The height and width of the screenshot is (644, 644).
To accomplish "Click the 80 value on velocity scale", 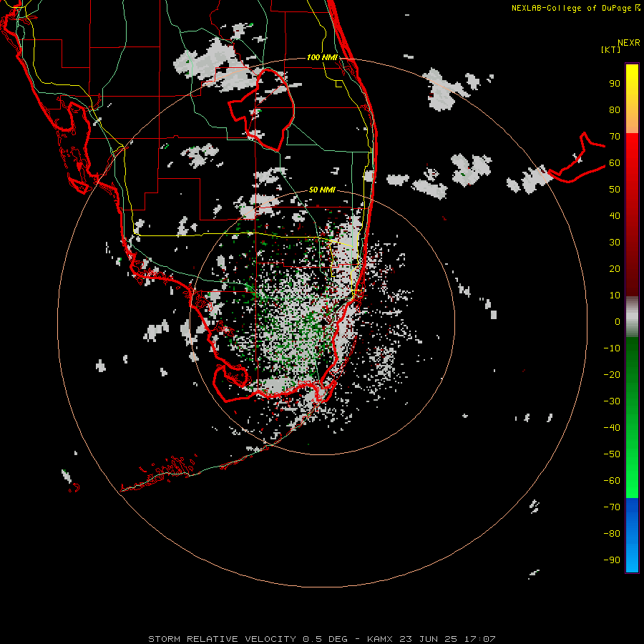I will (x=615, y=110).
